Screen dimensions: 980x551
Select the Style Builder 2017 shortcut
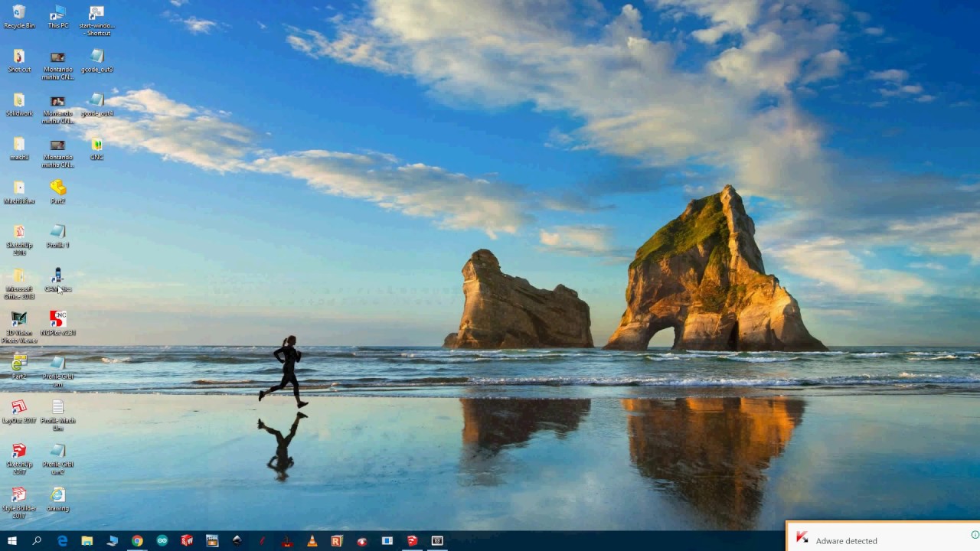pyautogui.click(x=19, y=503)
